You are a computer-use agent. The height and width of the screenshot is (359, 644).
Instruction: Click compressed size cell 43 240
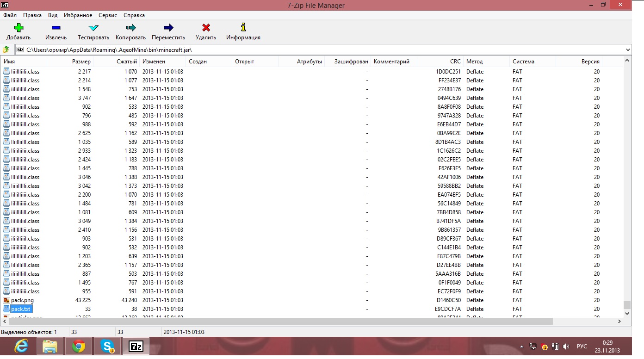click(x=129, y=300)
